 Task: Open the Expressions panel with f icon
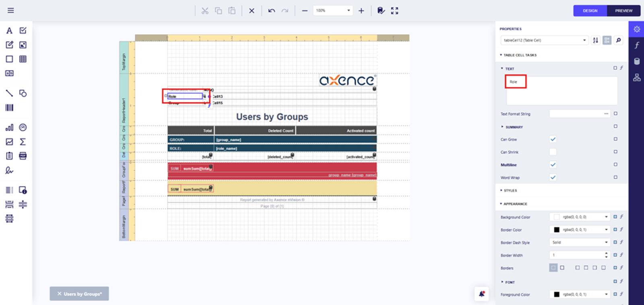(x=637, y=45)
